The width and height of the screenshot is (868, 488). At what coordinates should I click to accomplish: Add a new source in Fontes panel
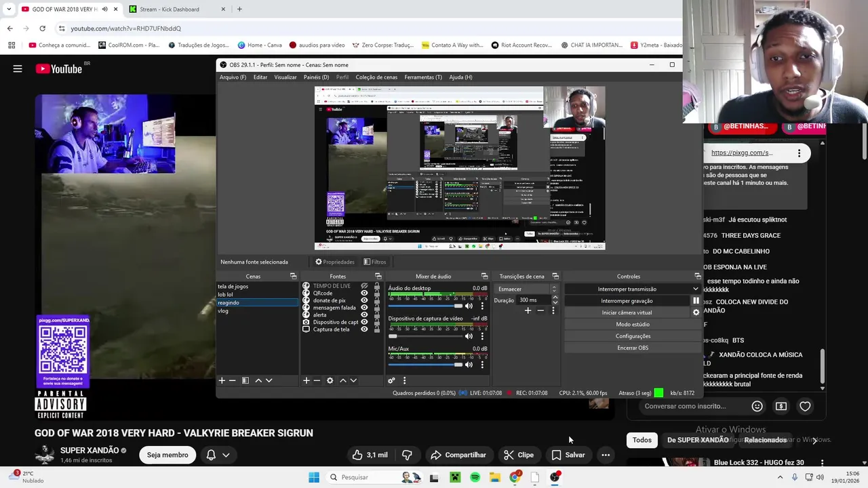click(307, 380)
